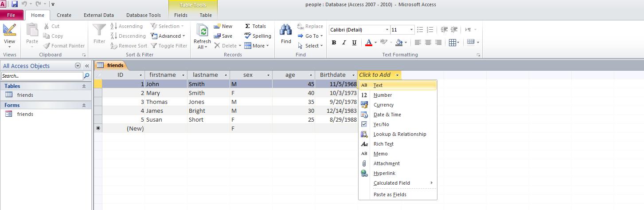Screen dimensions: 644x210
Task: Sort records Ascending
Action: point(127,26)
